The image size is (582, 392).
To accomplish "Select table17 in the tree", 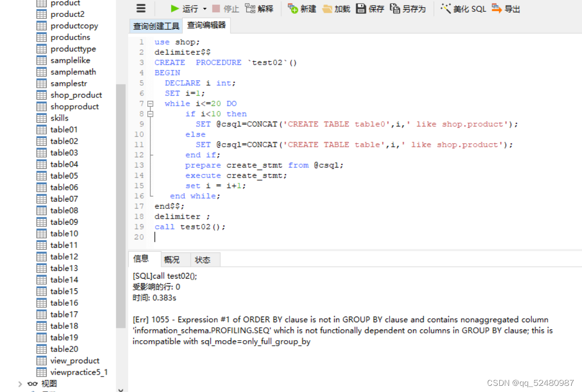I will click(64, 315).
